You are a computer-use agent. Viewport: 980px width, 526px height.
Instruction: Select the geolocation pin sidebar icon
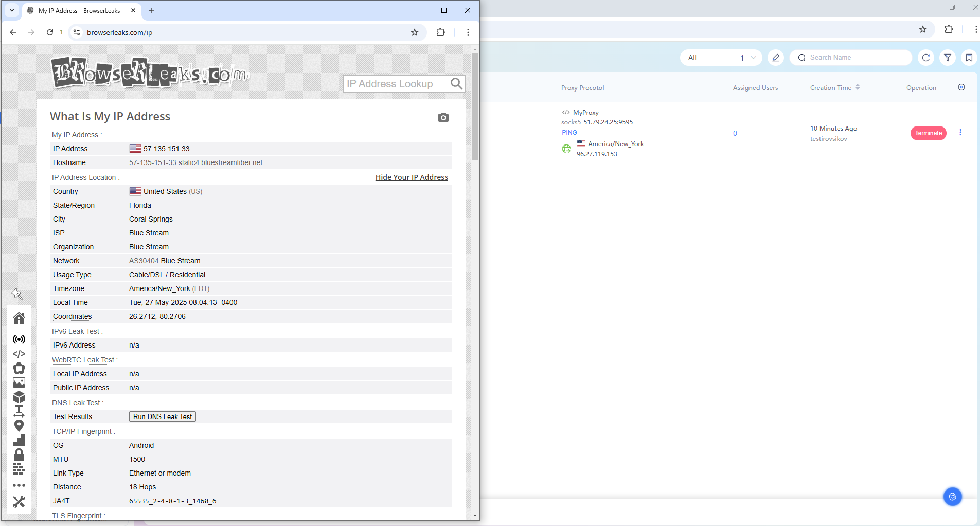click(19, 426)
